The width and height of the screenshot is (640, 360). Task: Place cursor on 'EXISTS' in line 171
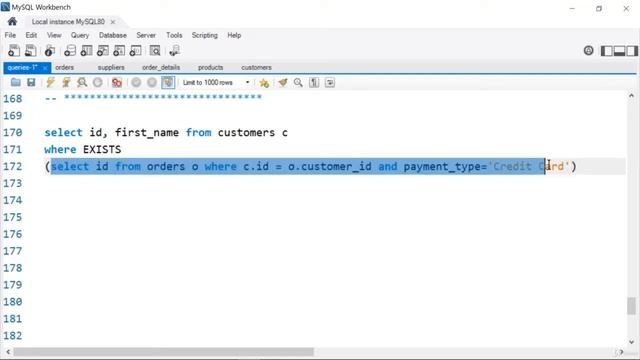pyautogui.click(x=102, y=149)
